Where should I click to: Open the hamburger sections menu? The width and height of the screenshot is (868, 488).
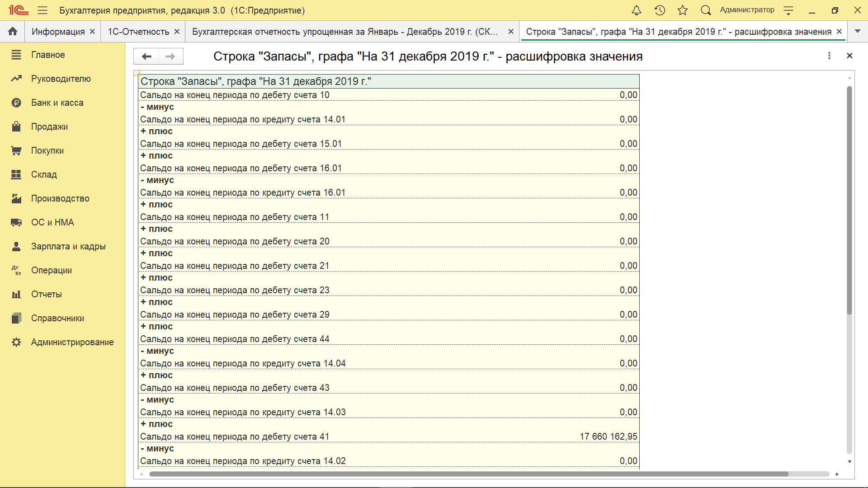point(42,10)
